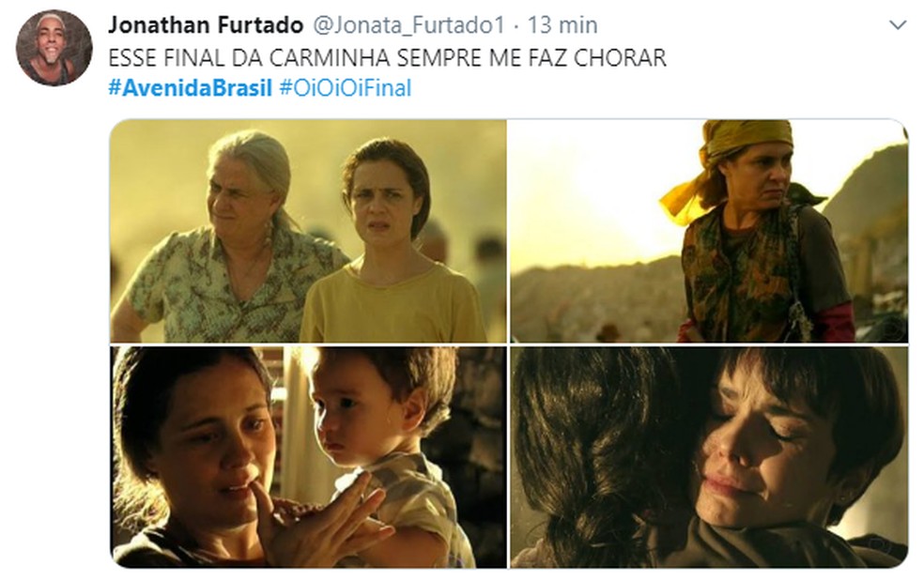This screenshot has width=924, height=581.
Task: Open the Jonathan Furtado display name link
Action: (x=206, y=25)
